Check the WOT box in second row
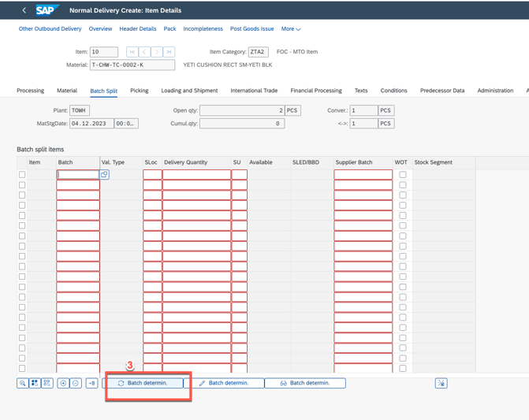The height and width of the screenshot is (420, 529). (x=403, y=185)
